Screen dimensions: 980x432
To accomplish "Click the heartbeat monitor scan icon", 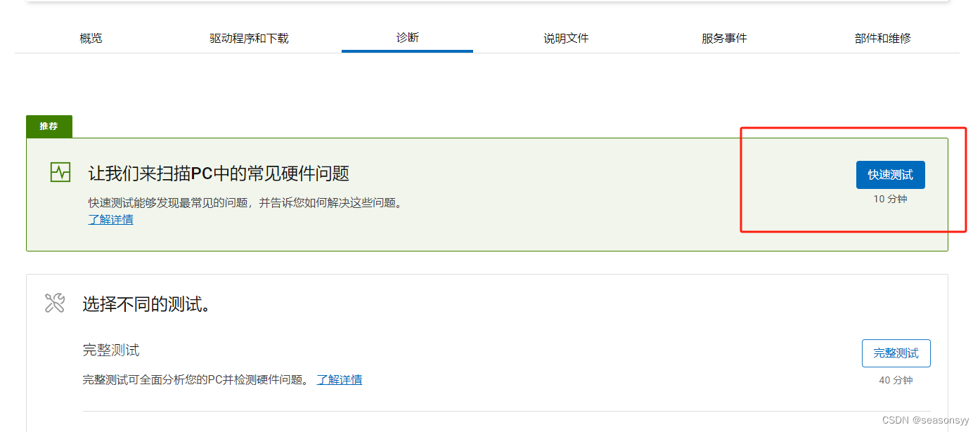I will [60, 172].
